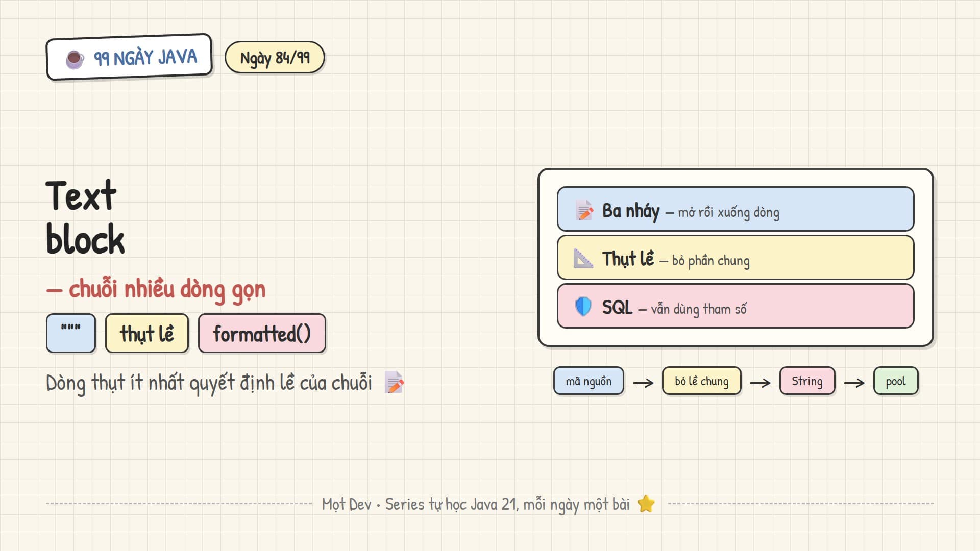Image resolution: width=980 pixels, height=551 pixels.
Task: Select the 99 NGÀY JAVA badge
Action: (x=129, y=57)
